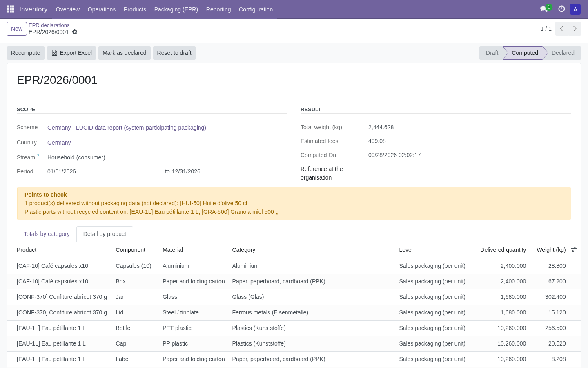Open the record actions gear icon
588x368 pixels.
pos(75,32)
